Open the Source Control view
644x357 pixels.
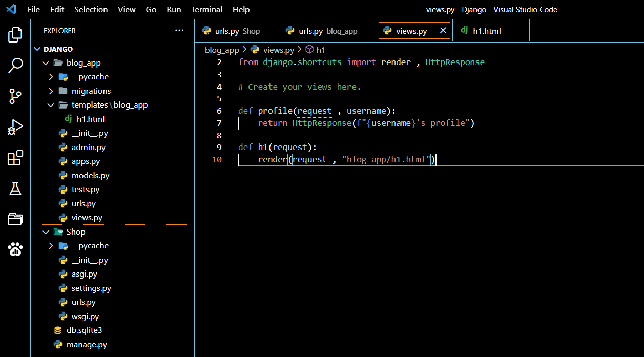point(15,96)
